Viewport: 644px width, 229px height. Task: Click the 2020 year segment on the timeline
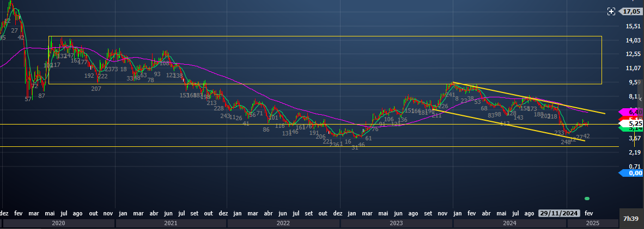[x=58, y=223]
